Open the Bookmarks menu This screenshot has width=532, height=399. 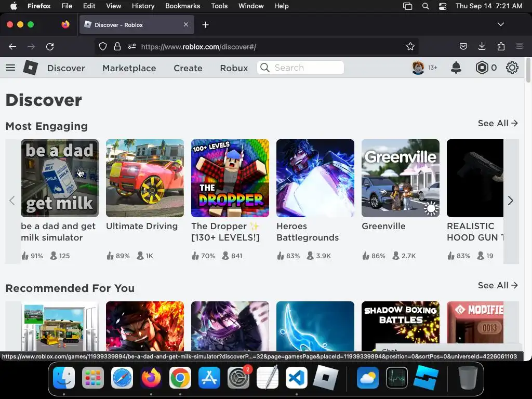(x=182, y=6)
